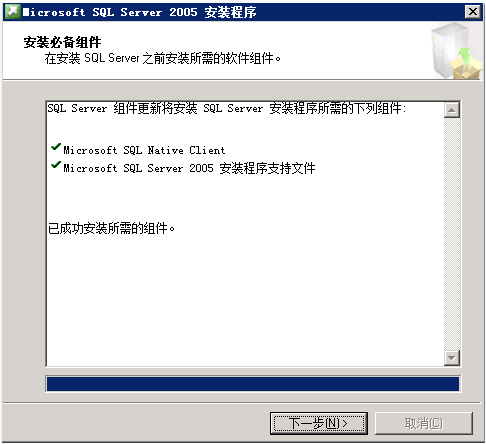The image size is (486, 444).
Task: Close the SQL Server 2005 setup window
Action: point(473,12)
